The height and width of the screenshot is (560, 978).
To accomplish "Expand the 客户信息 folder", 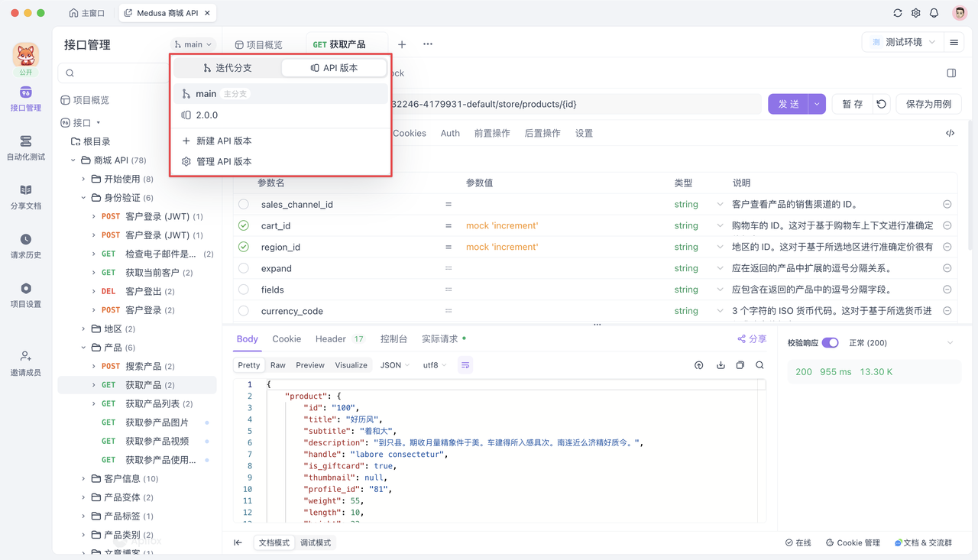I will pos(84,479).
